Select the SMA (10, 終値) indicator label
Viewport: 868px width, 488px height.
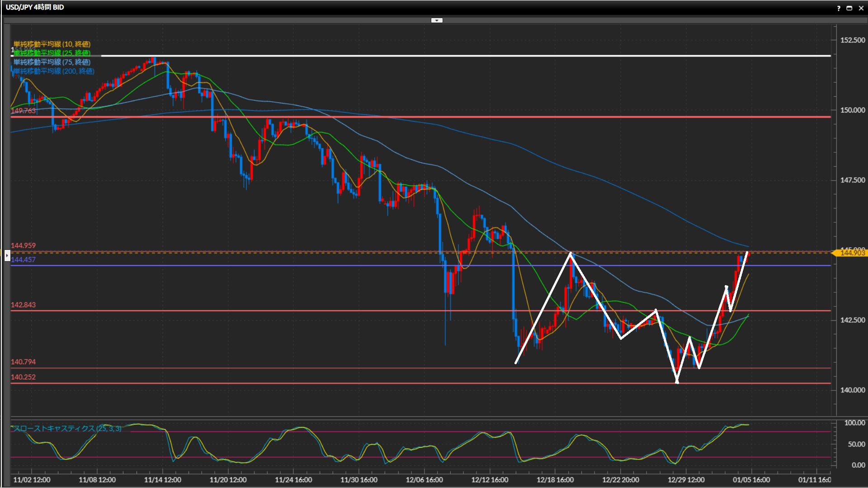pyautogui.click(x=52, y=44)
